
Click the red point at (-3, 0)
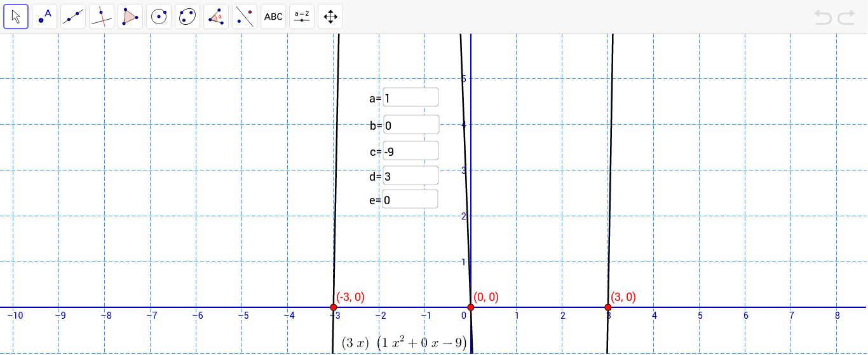point(334,307)
